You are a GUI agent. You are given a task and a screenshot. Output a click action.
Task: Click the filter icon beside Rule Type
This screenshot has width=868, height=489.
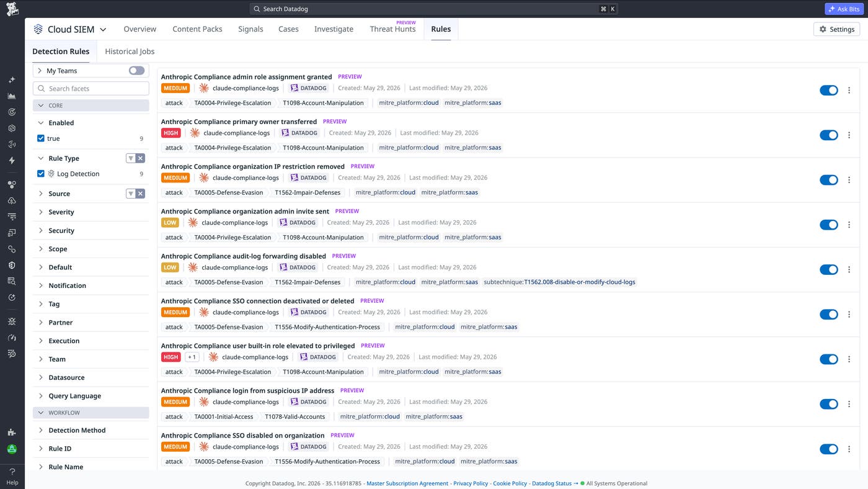point(131,158)
